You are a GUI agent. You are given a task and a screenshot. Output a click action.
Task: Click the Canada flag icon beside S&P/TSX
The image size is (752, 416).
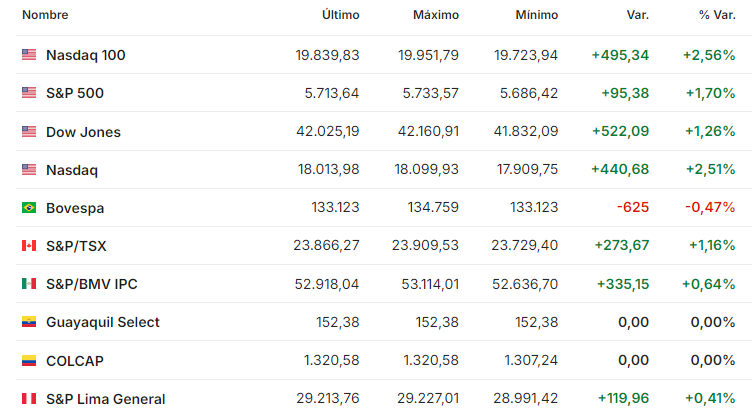click(29, 246)
